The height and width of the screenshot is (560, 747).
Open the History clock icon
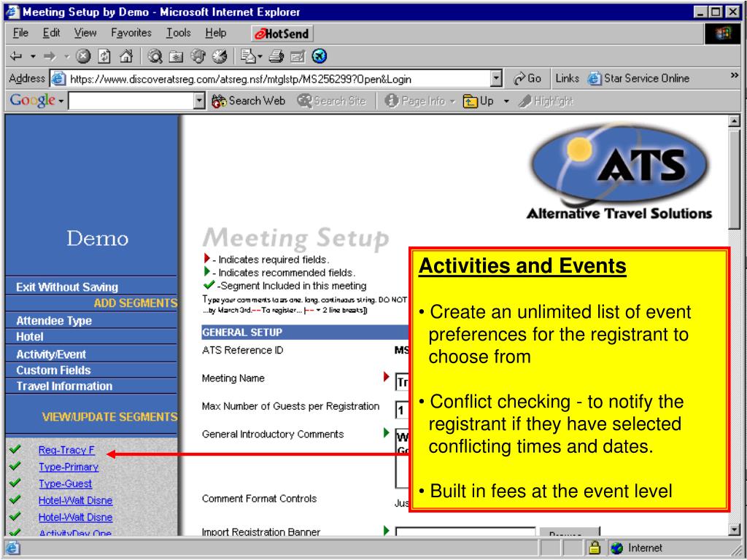(219, 57)
